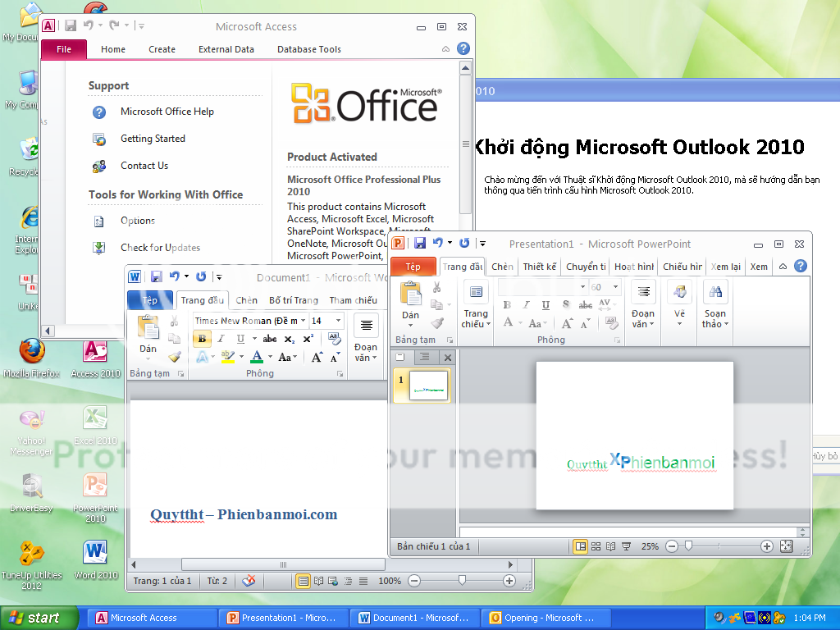Open the Thiết kế tab in PowerPoint
The height and width of the screenshot is (630, 840).
coord(540,267)
